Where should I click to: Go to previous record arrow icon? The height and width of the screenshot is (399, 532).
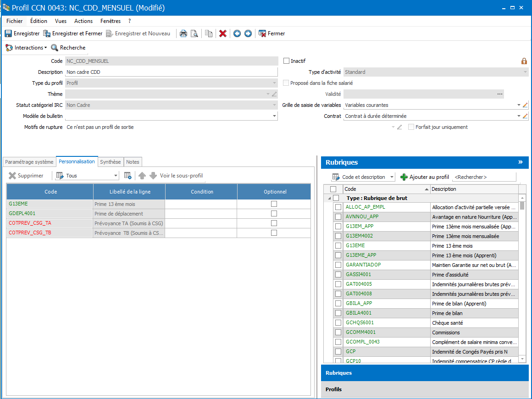click(x=237, y=33)
